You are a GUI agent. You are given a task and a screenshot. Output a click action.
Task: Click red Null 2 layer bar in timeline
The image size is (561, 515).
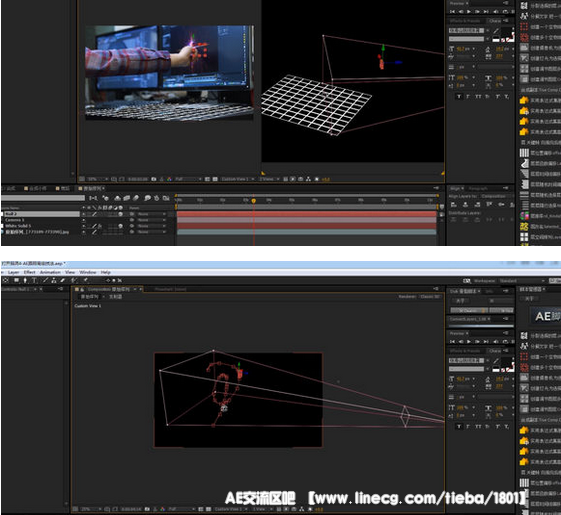307,214
